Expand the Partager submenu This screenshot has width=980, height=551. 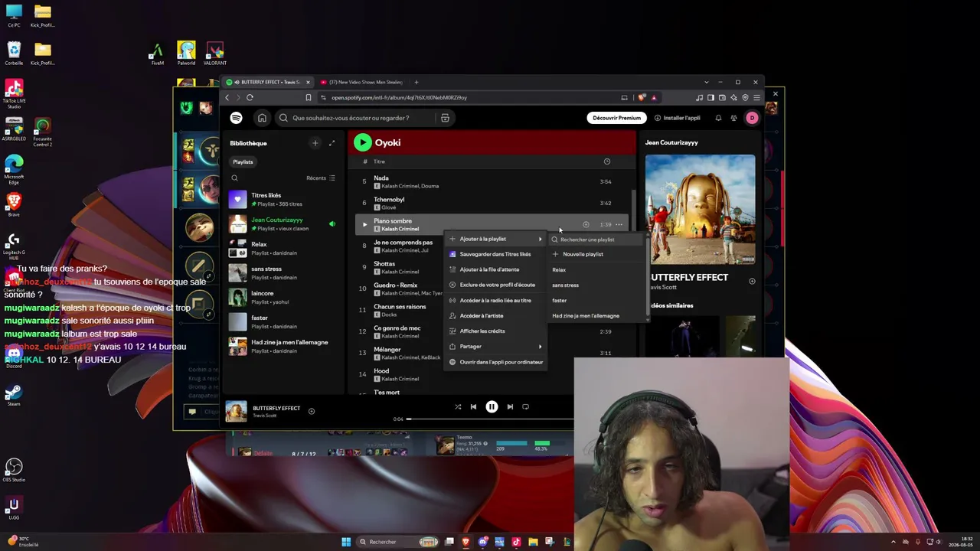click(496, 347)
